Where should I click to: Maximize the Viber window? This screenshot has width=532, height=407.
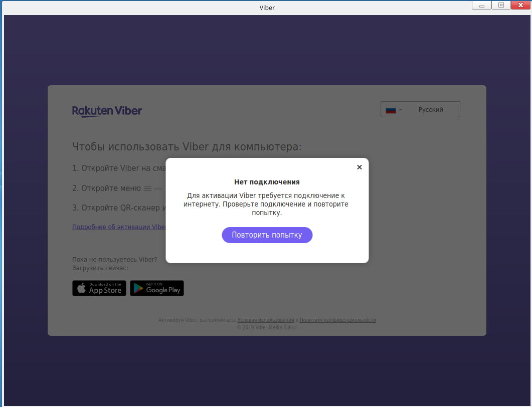coord(501,5)
